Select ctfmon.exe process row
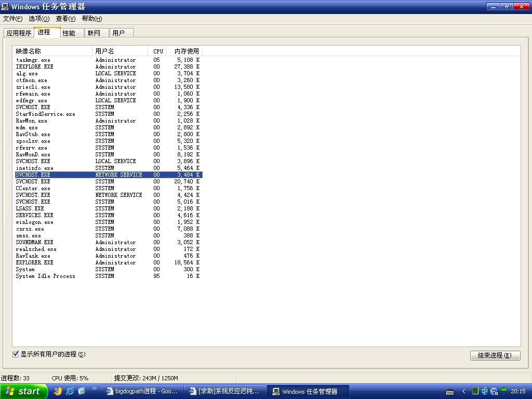This screenshot has height=399, width=532. click(x=109, y=81)
